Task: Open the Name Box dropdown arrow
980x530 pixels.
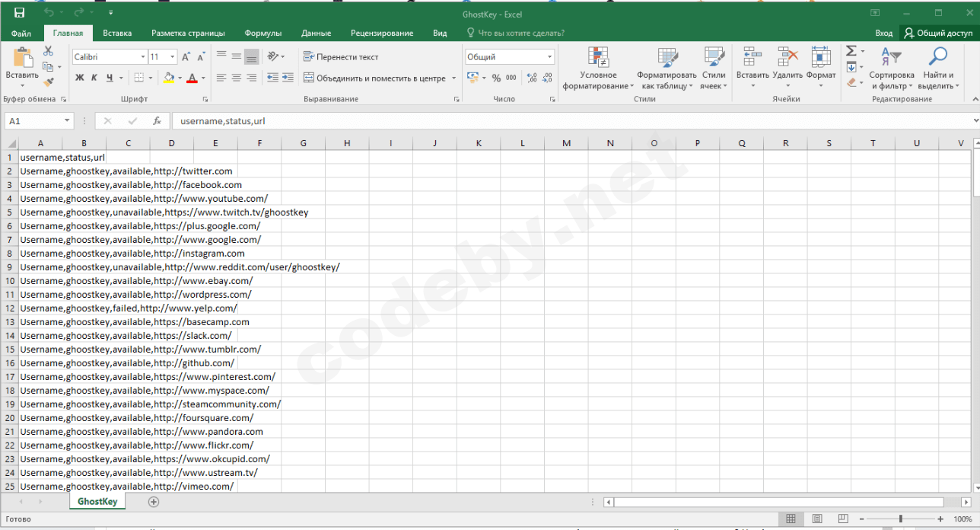Action: (67, 121)
